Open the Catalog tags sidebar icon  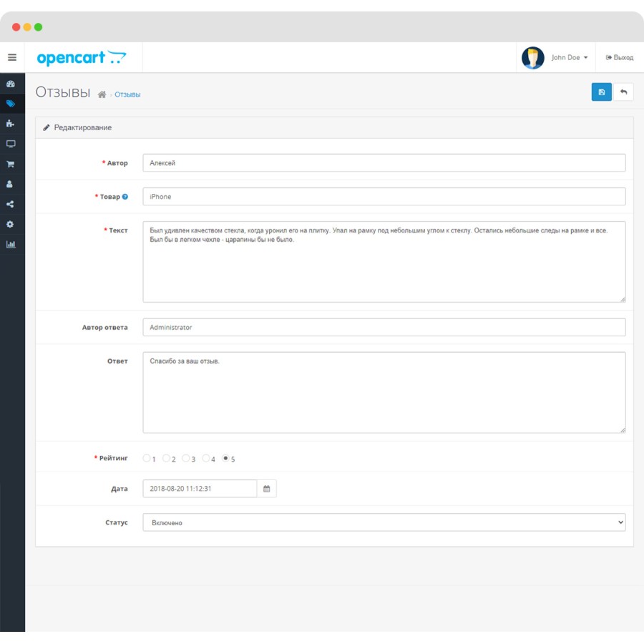click(11, 104)
